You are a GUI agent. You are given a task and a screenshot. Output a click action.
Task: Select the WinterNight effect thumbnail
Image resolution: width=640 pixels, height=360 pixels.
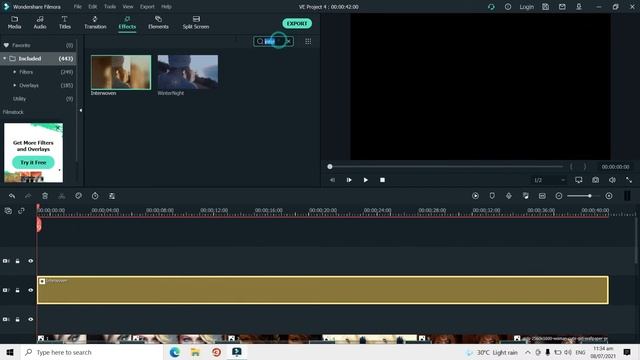pyautogui.click(x=188, y=72)
